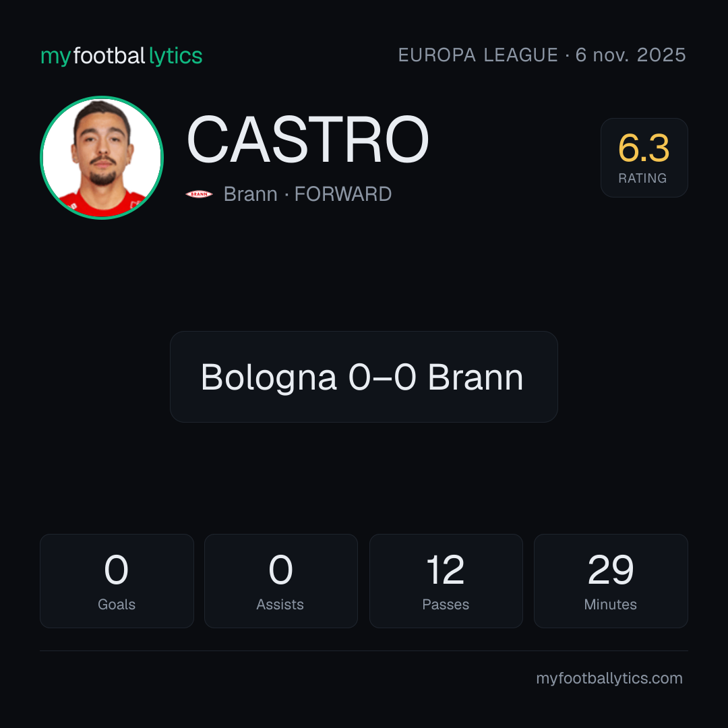The image size is (728, 728).
Task: Click the Assists label text
Action: tap(280, 605)
